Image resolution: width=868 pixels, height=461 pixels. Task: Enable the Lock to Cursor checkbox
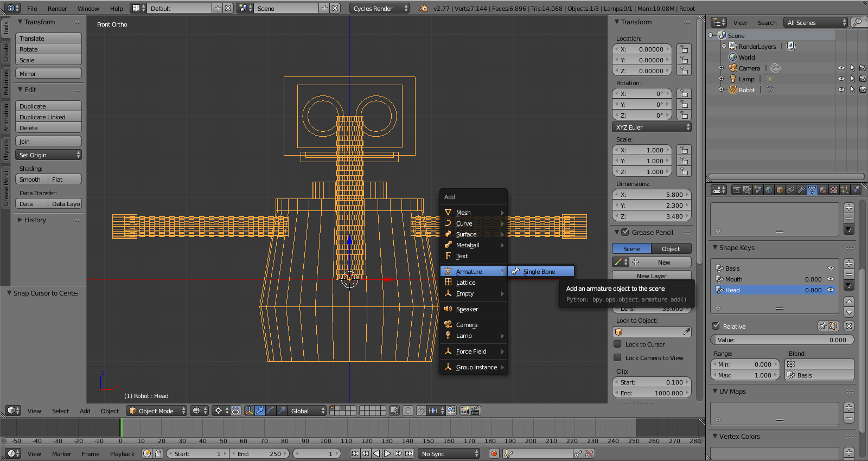pos(617,344)
